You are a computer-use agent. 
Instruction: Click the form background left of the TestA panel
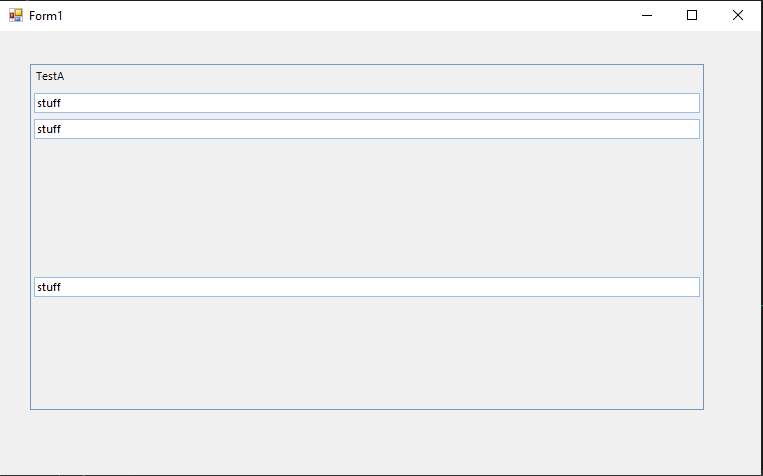pos(15,237)
